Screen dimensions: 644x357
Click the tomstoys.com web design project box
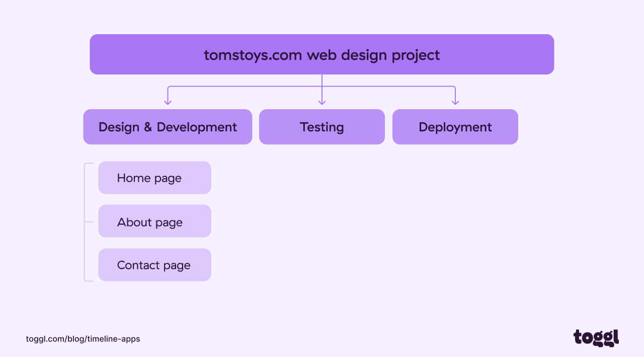(x=322, y=54)
